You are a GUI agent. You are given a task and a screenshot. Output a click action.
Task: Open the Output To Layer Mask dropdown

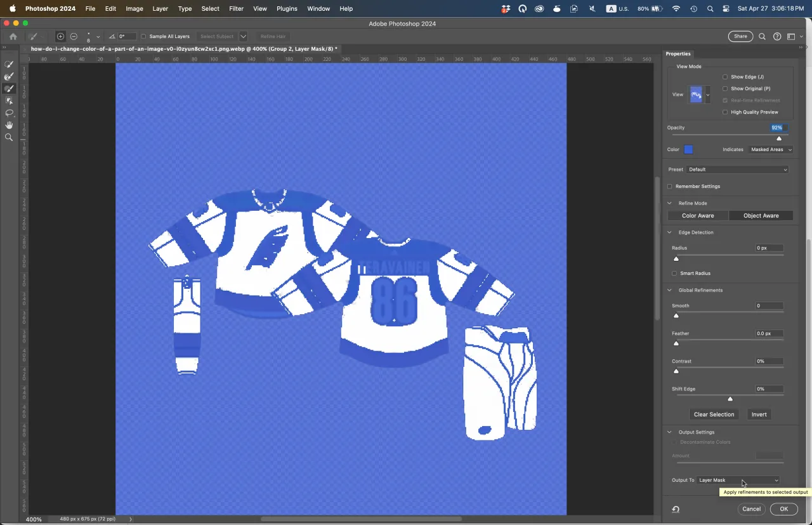(738, 481)
